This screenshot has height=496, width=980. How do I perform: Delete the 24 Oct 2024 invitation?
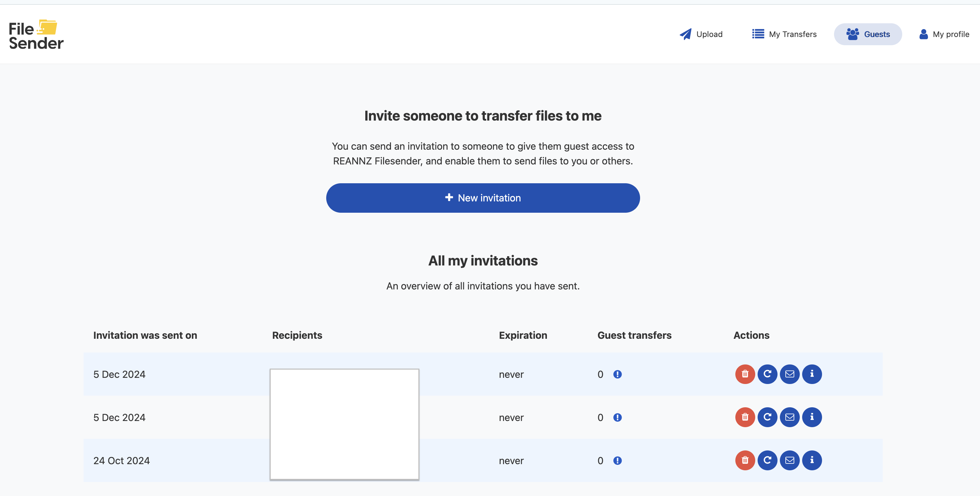click(745, 460)
